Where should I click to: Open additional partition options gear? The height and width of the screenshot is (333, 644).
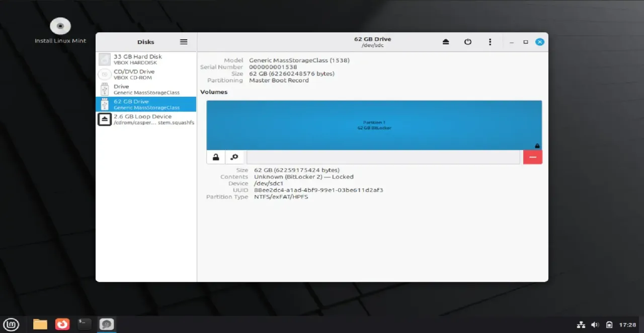pos(234,157)
